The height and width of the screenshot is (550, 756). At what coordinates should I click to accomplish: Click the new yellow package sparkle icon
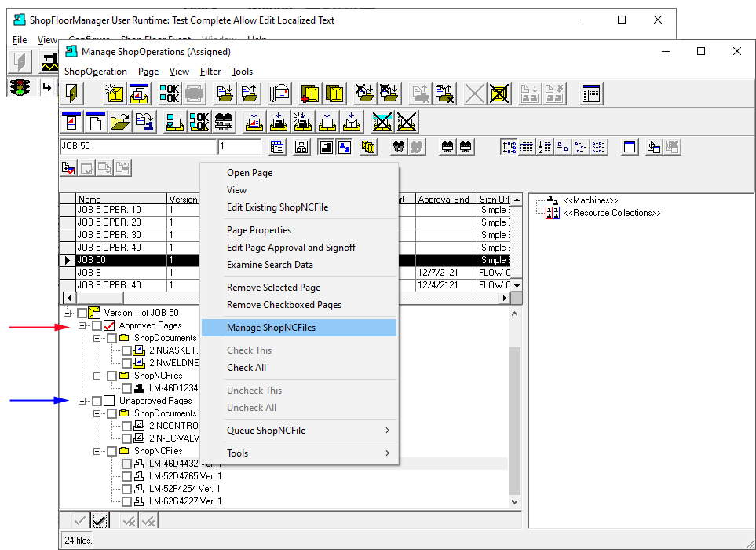115,93
